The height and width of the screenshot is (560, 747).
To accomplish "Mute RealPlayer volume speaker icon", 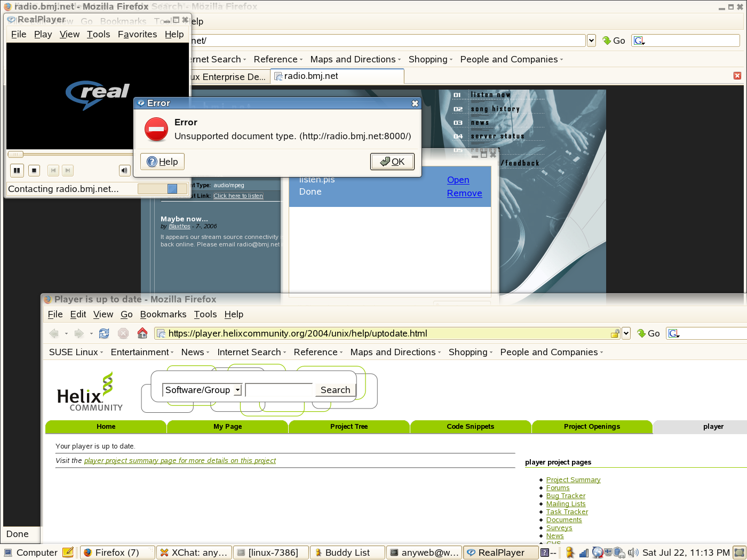I will pyautogui.click(x=124, y=171).
